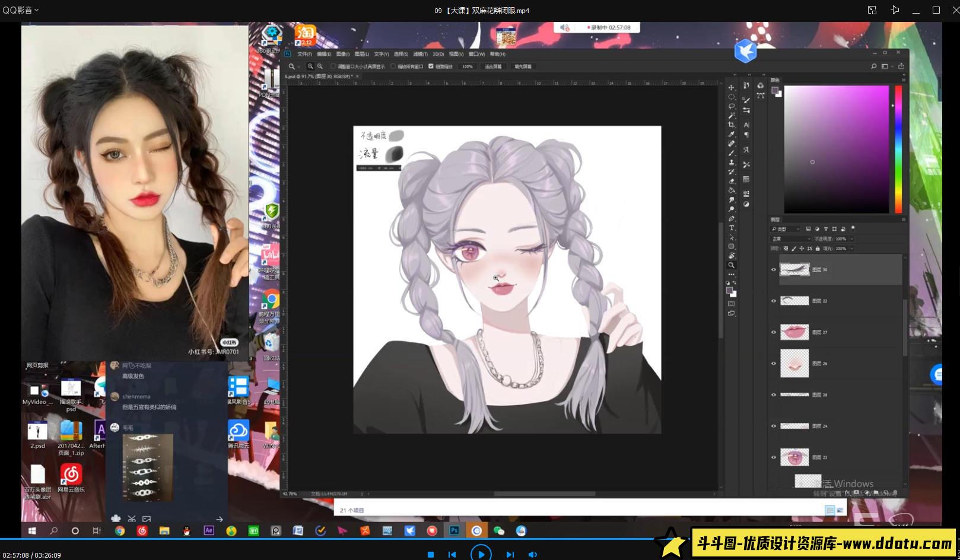Hide layer 图层 28
The image size is (960, 560).
click(773, 394)
